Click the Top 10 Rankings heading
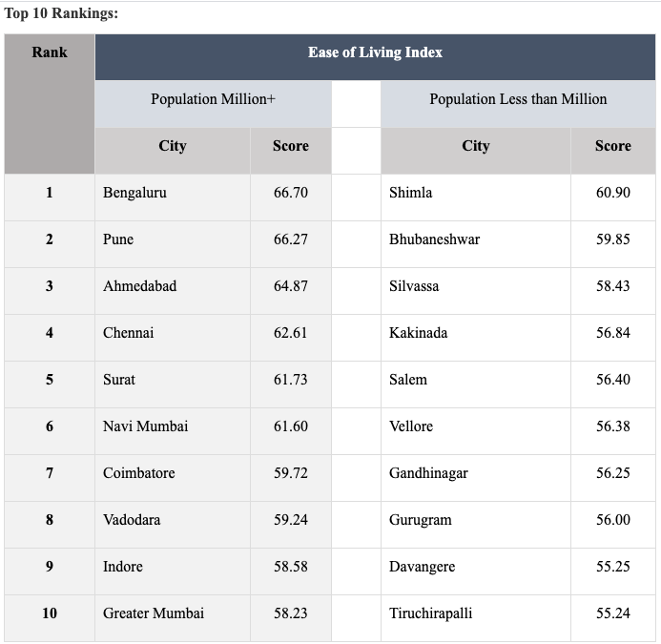The height and width of the screenshot is (644, 661). [x=61, y=14]
